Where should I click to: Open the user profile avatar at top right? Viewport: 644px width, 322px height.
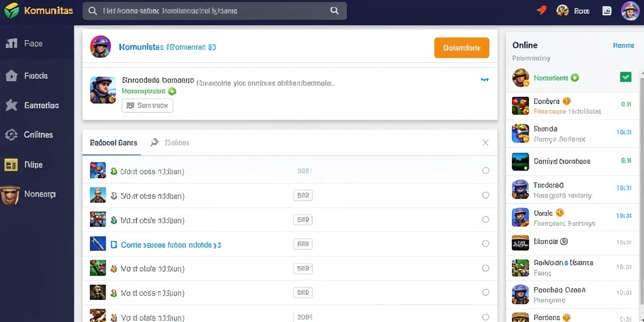[629, 11]
